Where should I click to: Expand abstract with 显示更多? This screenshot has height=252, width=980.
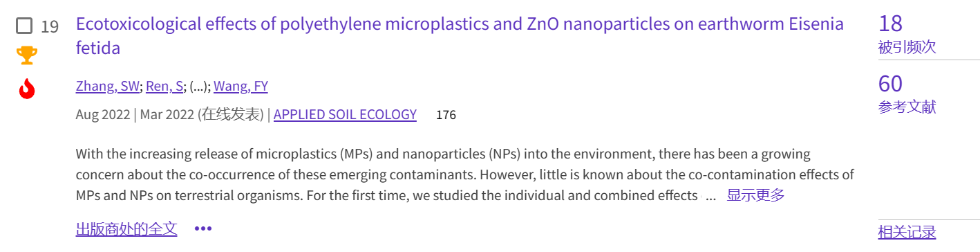[x=755, y=195]
